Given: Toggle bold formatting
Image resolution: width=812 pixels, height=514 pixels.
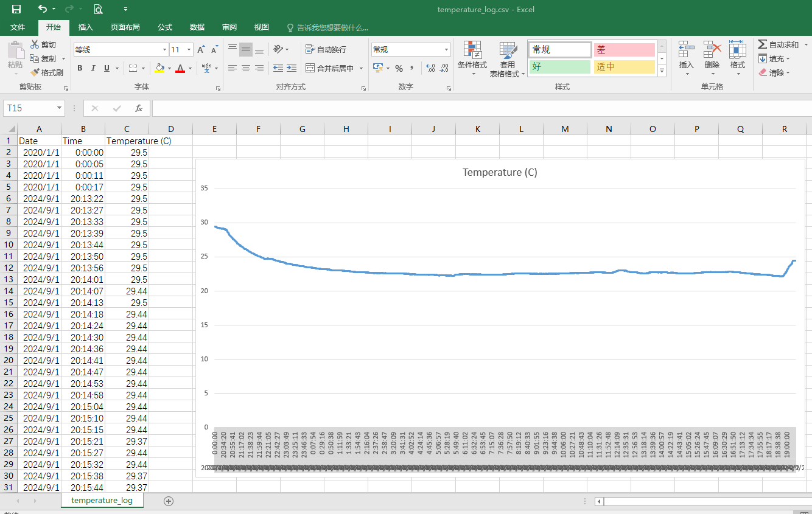Looking at the screenshot, I should click(80, 68).
